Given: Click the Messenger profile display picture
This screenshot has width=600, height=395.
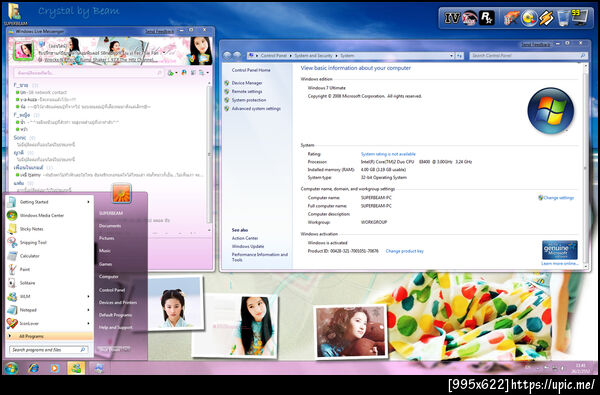Looking at the screenshot, I should 23,51.
